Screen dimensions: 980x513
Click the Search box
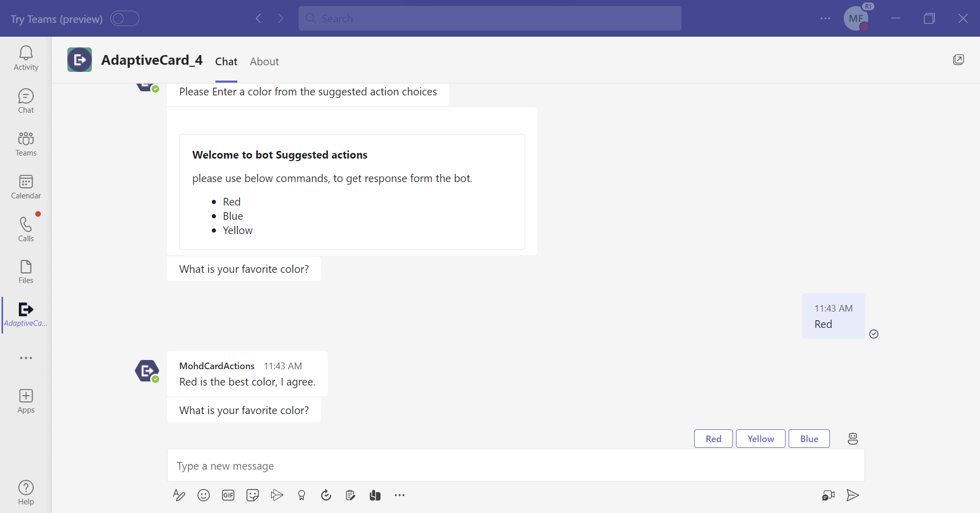490,18
